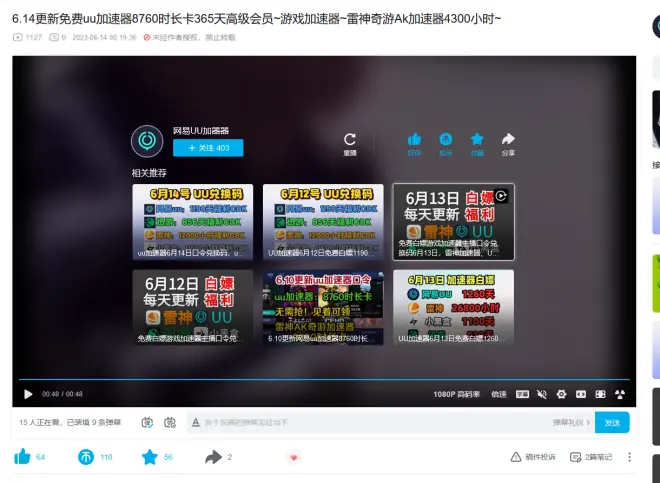This screenshot has height=483, width=660.
Task: Toggle danmaku display on/off switch
Action: point(147,423)
